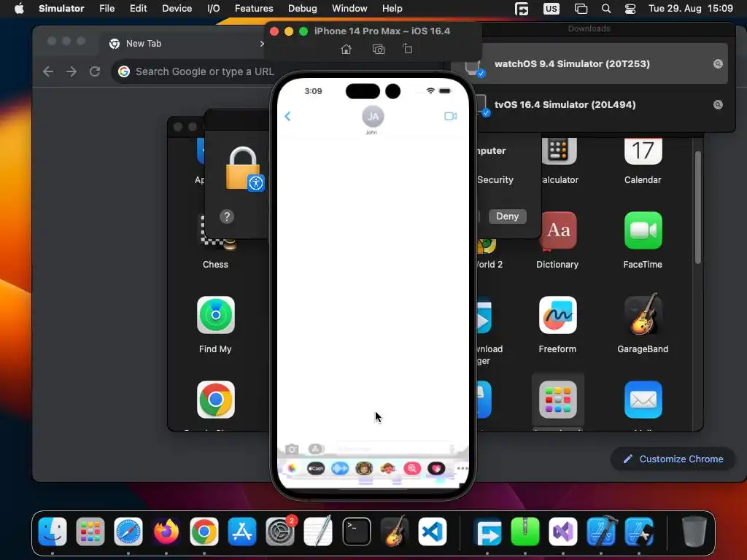The width and height of the screenshot is (747, 560).
Task: Open Launchpad app in applications grid
Action: (557, 400)
